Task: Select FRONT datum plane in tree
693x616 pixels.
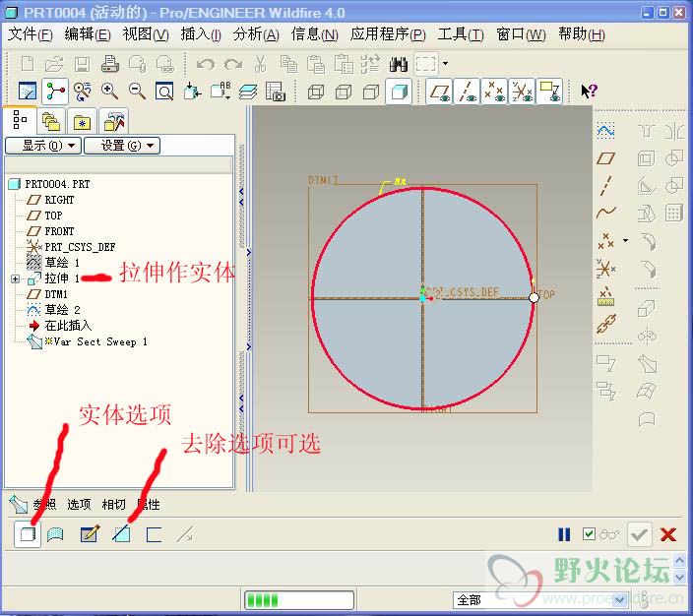Action: (x=59, y=231)
